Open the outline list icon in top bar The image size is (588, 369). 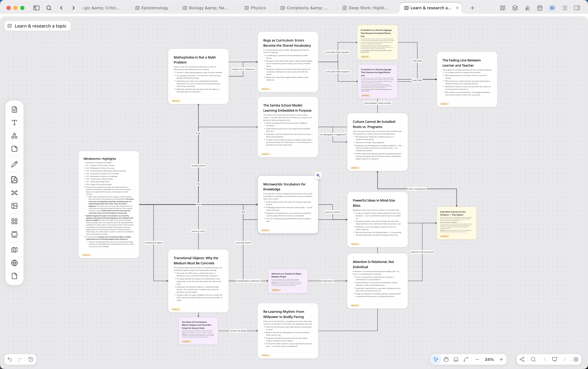(565, 8)
